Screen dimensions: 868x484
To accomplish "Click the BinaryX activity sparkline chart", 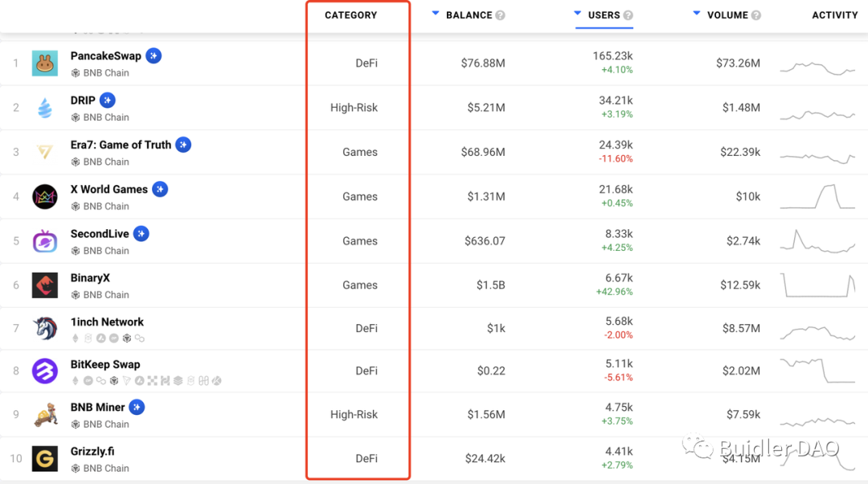I will point(817,285).
